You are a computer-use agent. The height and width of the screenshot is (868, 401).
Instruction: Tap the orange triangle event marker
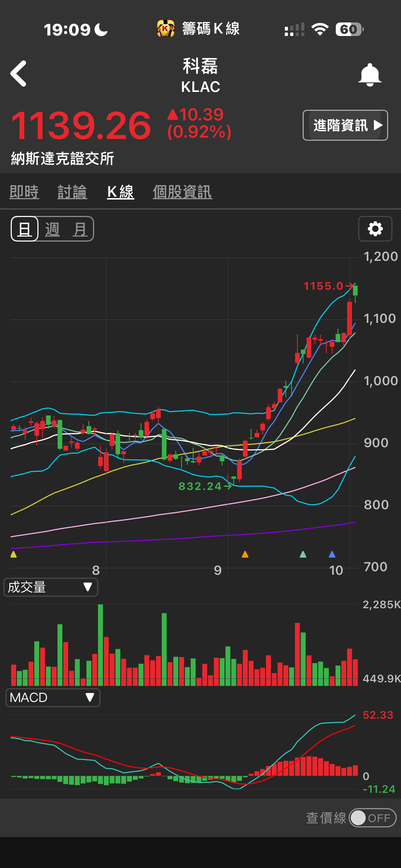[x=245, y=554]
